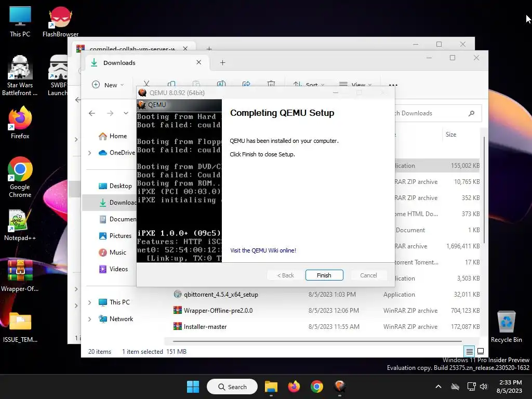Select the 1,696,411 KB RAR archive row
This screenshot has width=532, height=399.
coord(437,246)
